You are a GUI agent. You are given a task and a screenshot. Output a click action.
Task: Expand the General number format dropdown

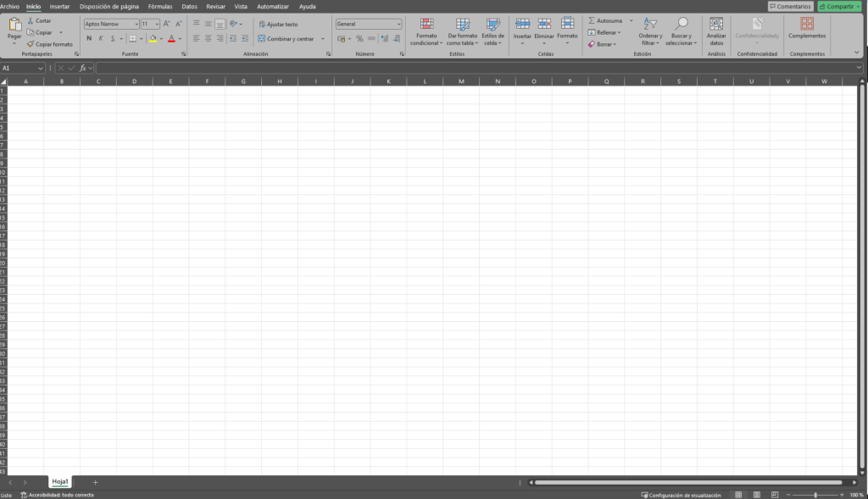[x=398, y=24]
